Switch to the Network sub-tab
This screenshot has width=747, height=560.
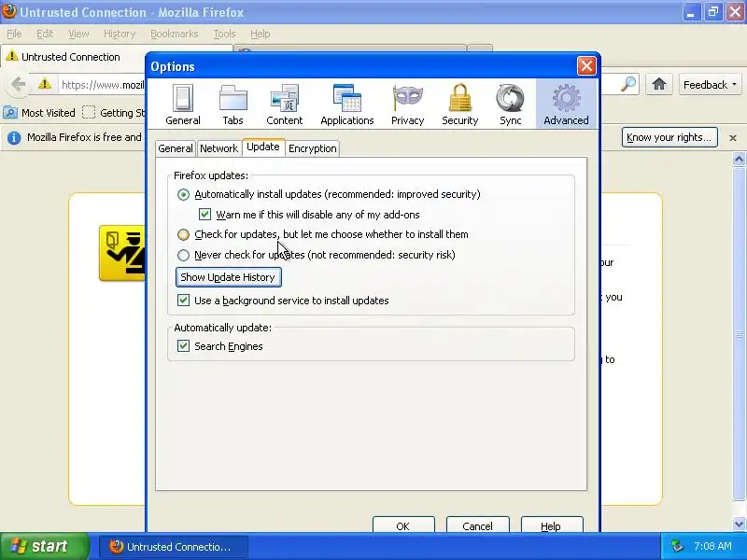coord(219,148)
